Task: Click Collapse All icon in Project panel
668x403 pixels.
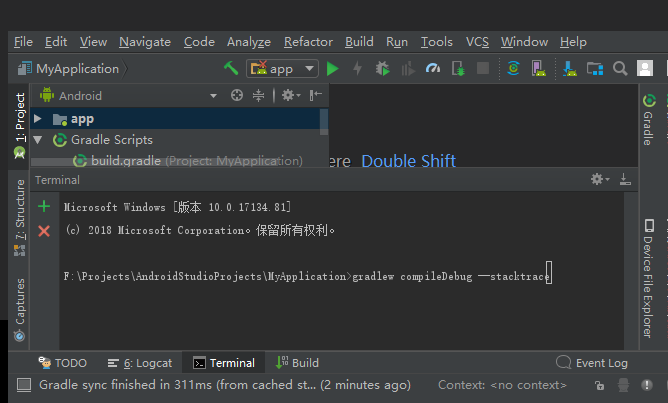Action: (258, 95)
